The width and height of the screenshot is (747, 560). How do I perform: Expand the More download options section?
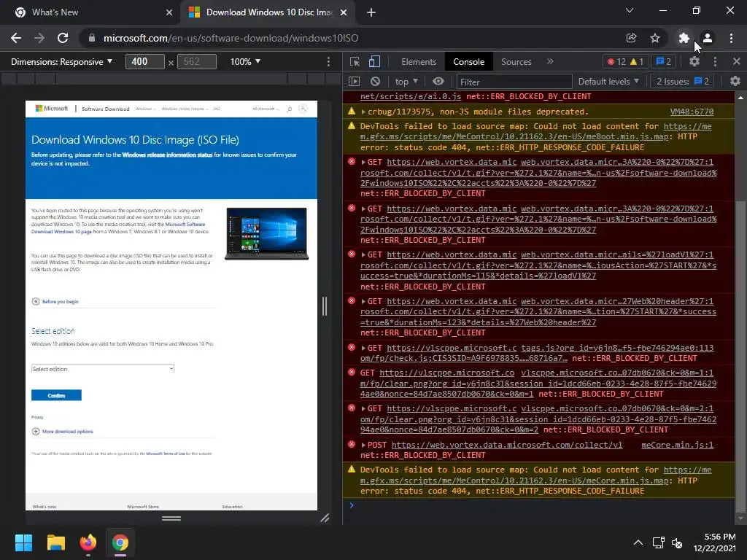pyautogui.click(x=63, y=432)
